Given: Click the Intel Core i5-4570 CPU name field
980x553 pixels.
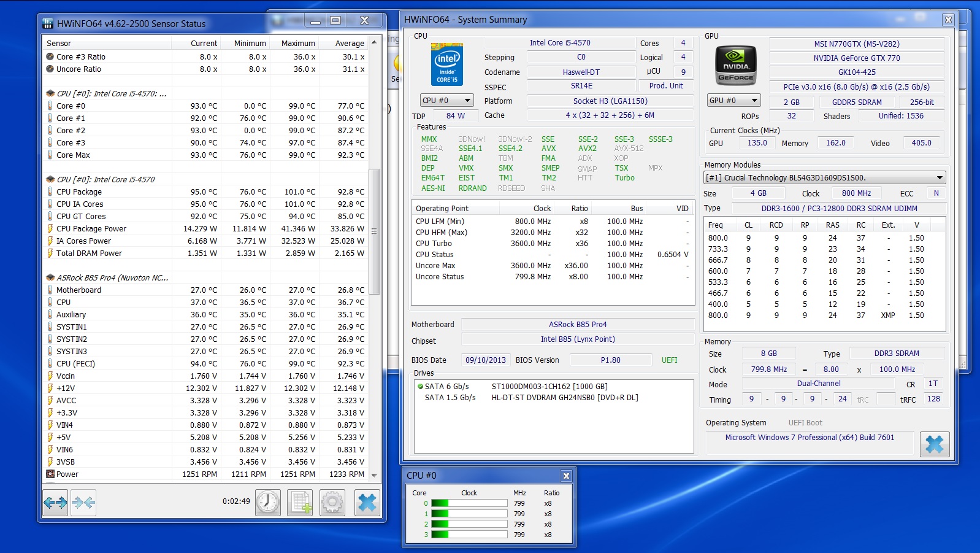Looking at the screenshot, I should (x=560, y=43).
